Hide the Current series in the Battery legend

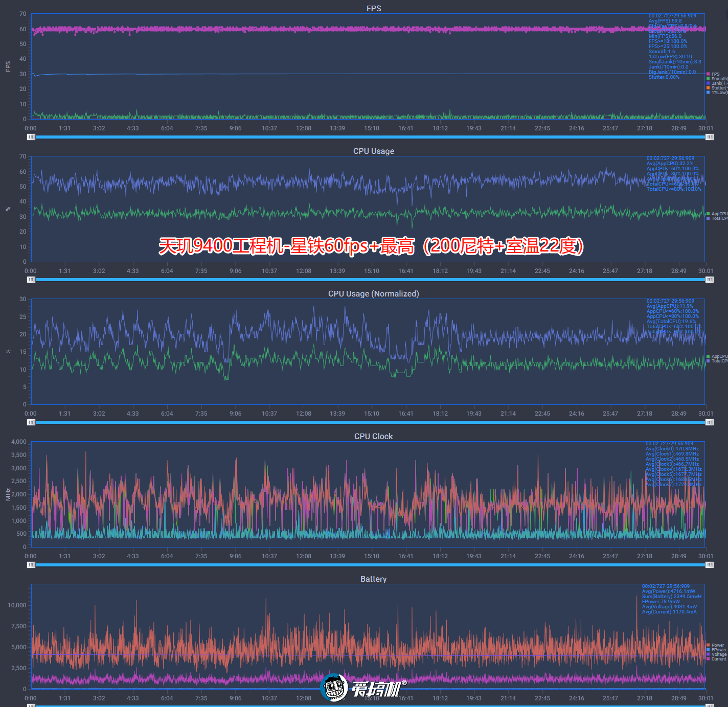click(x=716, y=659)
